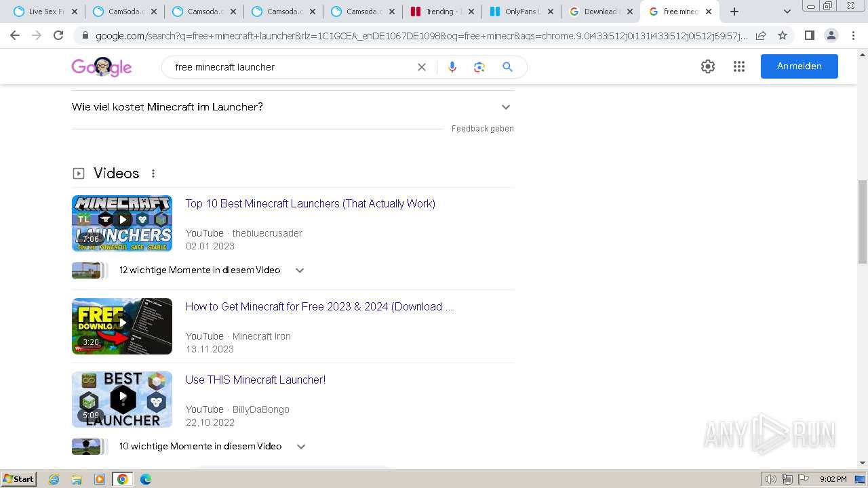This screenshot has width=868, height=488.
Task: Open media player from the taskbar
Action: (100, 479)
